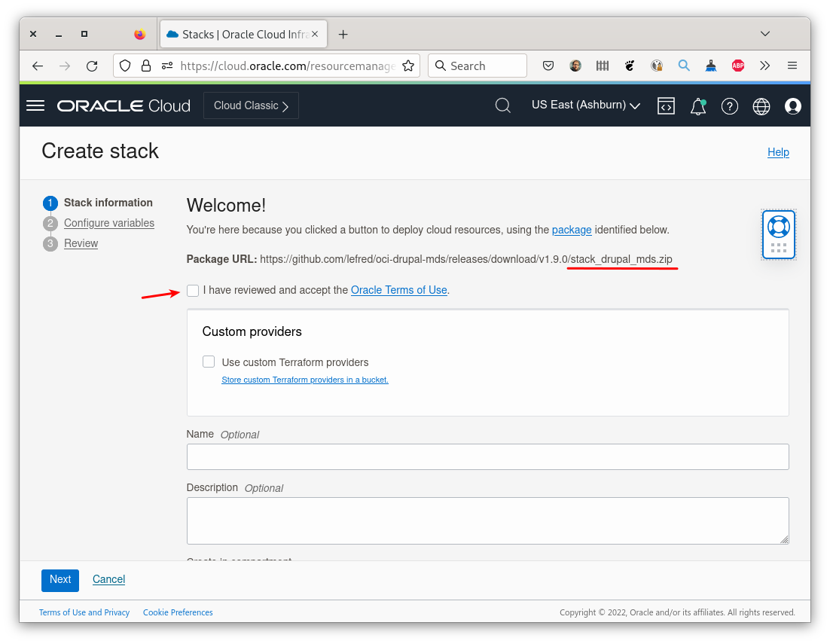830x644 pixels.
Task: Switch to the Stacks browser tab
Action: [x=233, y=34]
